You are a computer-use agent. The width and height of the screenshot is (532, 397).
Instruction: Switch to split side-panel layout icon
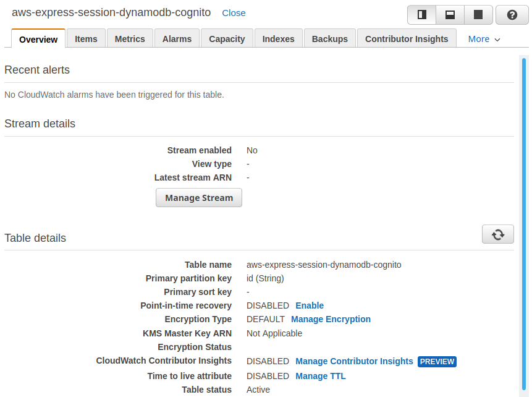(x=422, y=15)
